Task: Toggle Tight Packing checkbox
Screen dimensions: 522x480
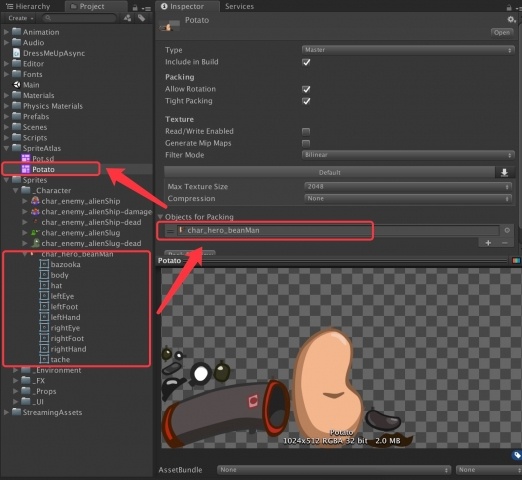Action: [306, 101]
